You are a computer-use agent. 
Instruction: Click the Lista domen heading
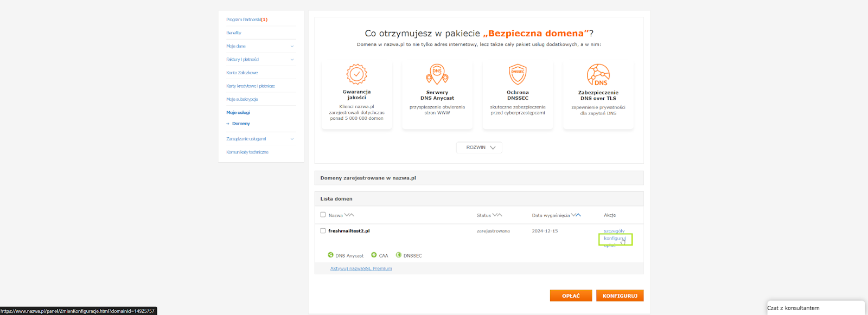[x=336, y=199]
